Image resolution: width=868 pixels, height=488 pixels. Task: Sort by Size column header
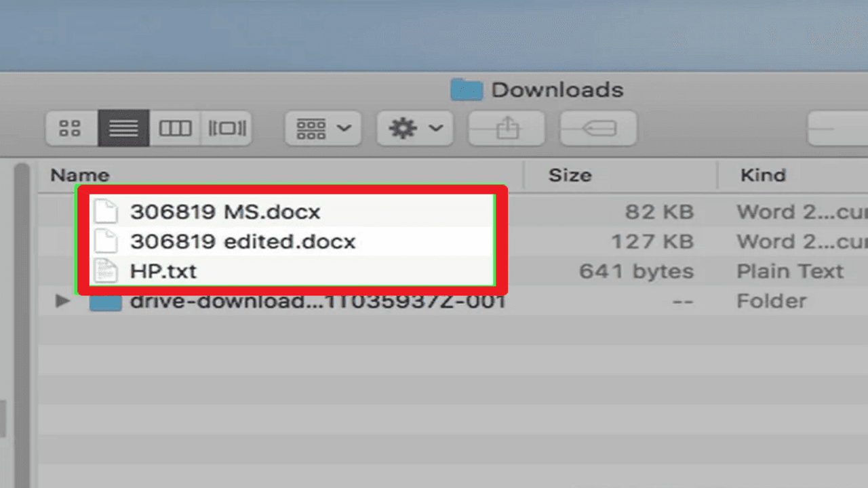[x=570, y=175]
